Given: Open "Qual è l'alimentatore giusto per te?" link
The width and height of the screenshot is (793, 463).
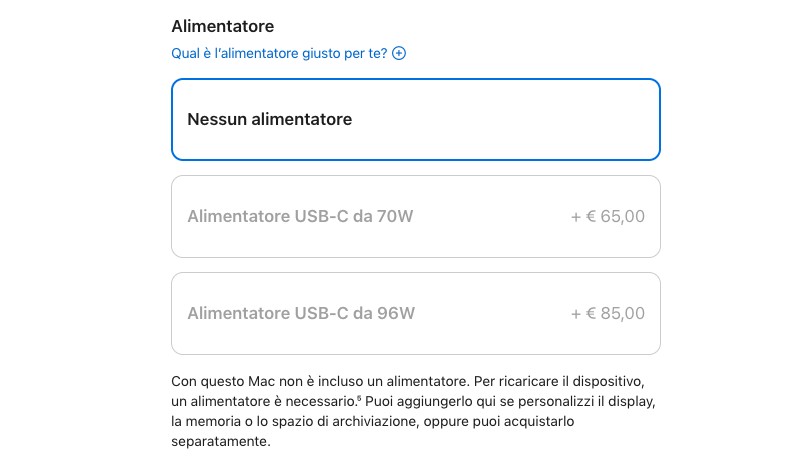Looking at the screenshot, I should click(279, 53).
